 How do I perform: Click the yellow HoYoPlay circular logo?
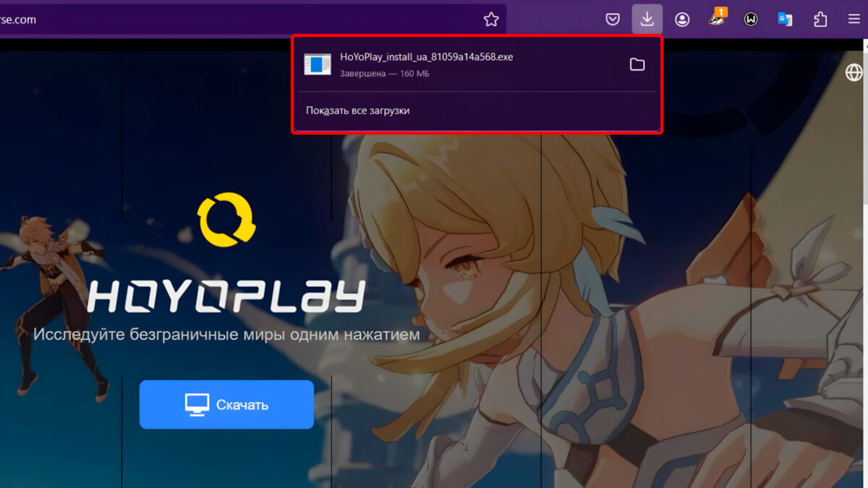[226, 220]
